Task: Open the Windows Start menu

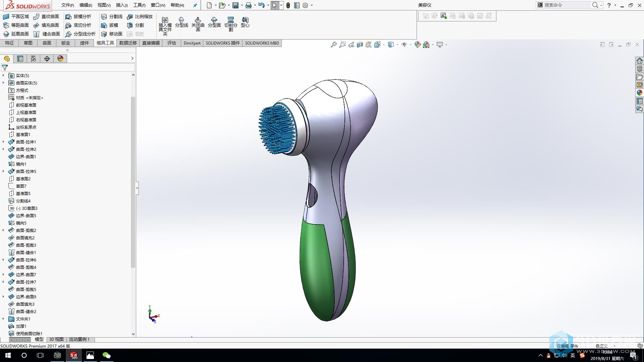Action: 8,355
